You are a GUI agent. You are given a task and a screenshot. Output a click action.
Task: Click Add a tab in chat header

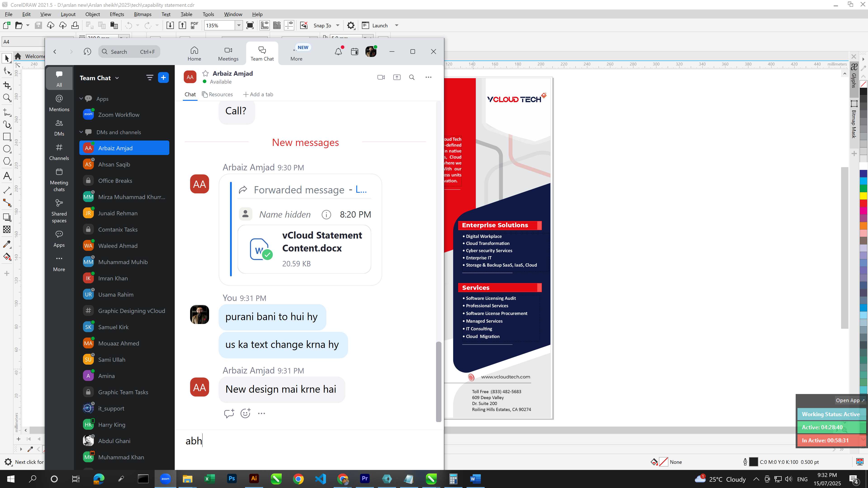tap(258, 94)
